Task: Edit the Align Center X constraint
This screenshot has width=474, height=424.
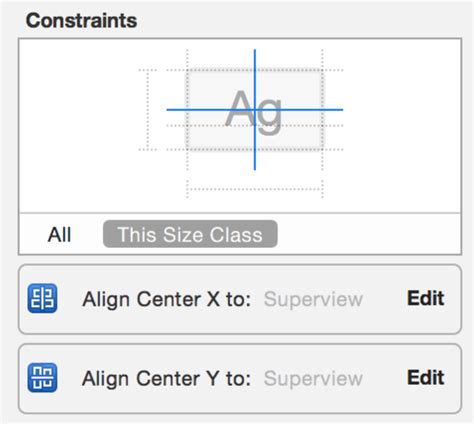Action: pyautogui.click(x=425, y=298)
